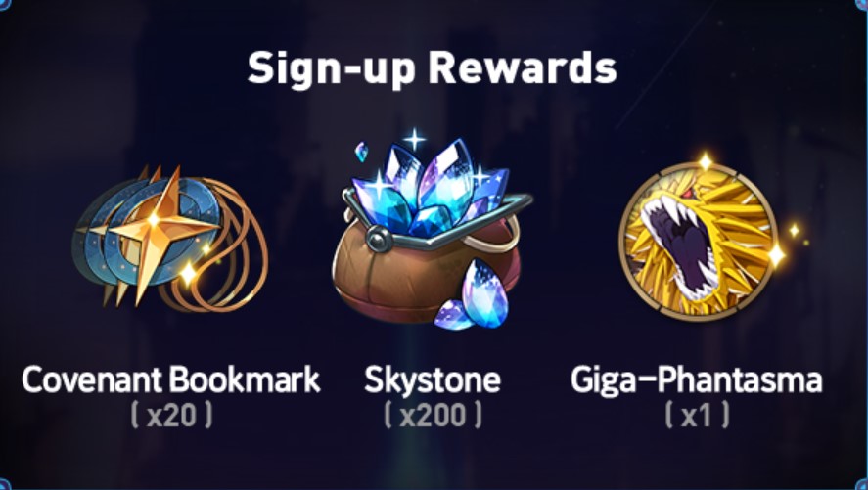Click the x200 quantity under Skystone

coord(433,415)
